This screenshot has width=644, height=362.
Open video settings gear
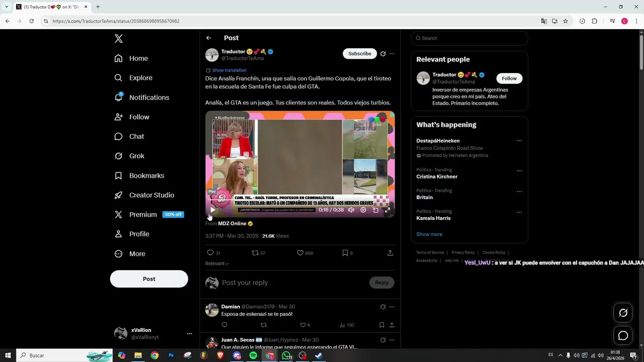pos(363,210)
